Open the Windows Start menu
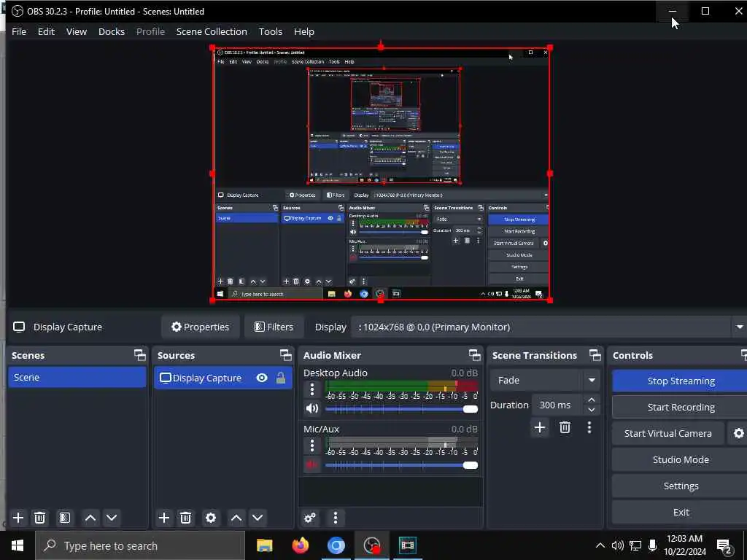747x560 pixels. tap(18, 545)
